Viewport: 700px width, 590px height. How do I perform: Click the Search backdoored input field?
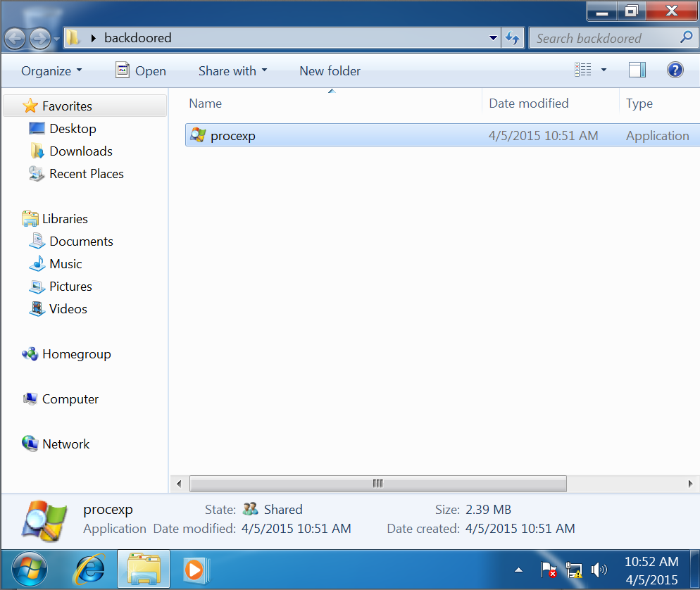point(602,38)
